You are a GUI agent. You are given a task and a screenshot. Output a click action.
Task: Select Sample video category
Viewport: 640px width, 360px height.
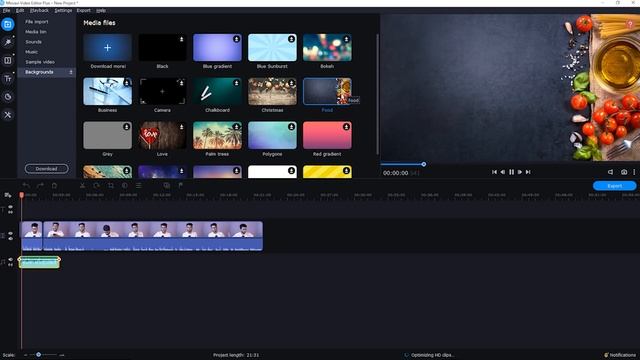point(40,62)
